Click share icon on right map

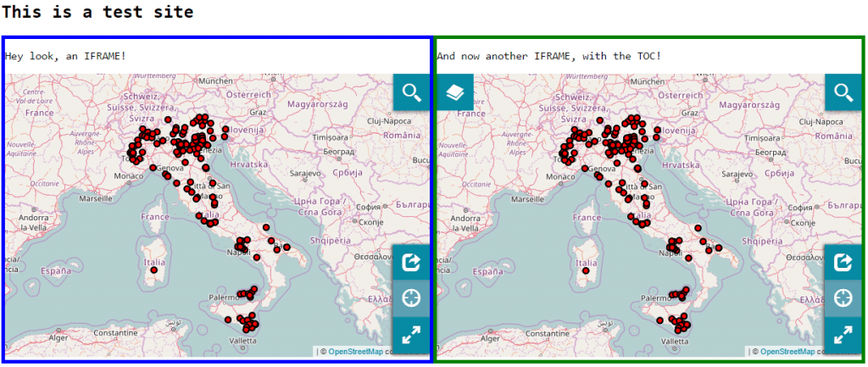843,263
